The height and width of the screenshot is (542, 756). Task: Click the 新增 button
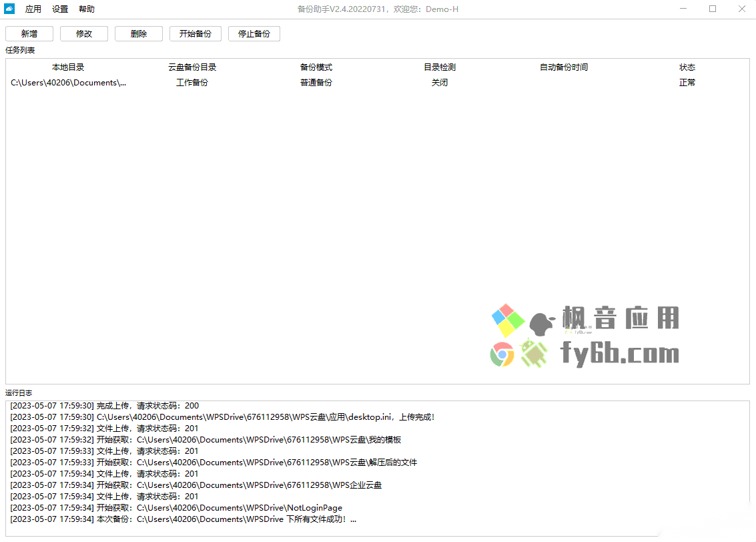[29, 34]
